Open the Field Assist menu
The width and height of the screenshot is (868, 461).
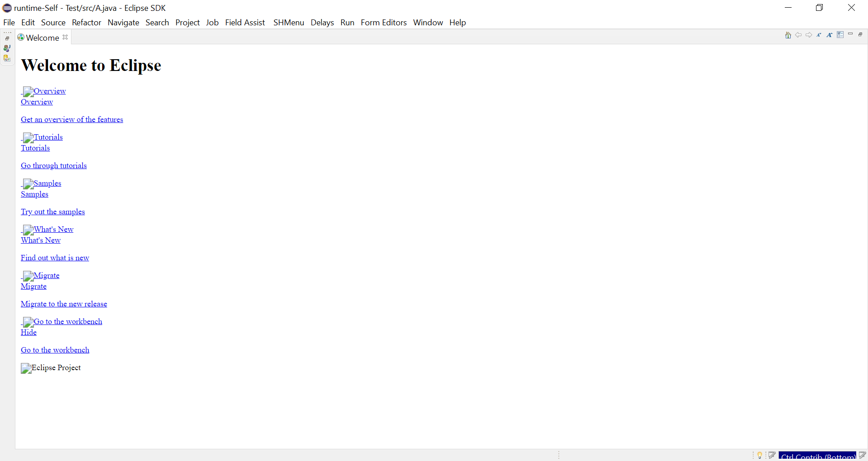click(x=245, y=23)
